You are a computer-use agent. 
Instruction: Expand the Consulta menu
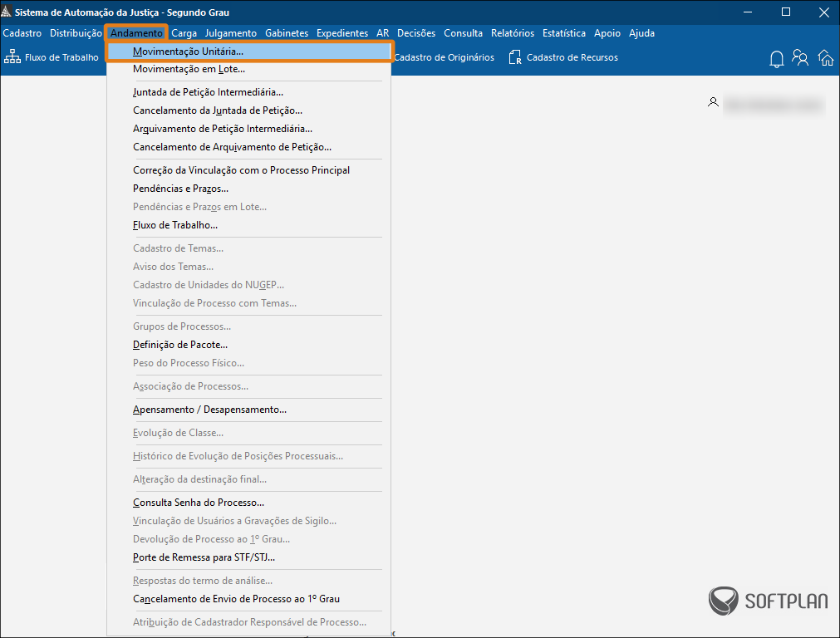(463, 33)
